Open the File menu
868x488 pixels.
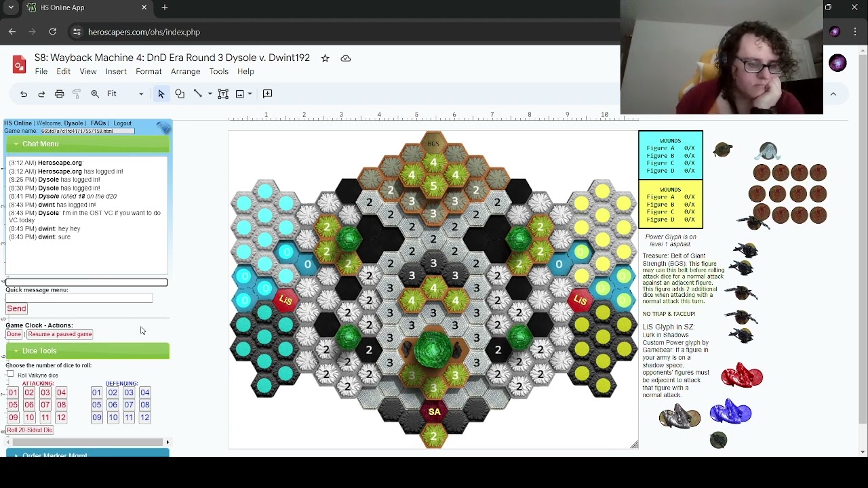tap(41, 71)
